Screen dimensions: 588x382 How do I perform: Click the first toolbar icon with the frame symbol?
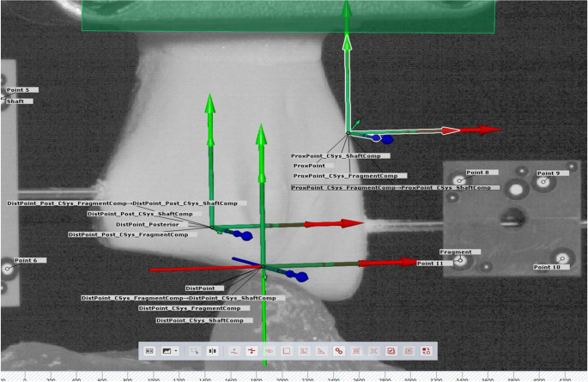[149, 351]
